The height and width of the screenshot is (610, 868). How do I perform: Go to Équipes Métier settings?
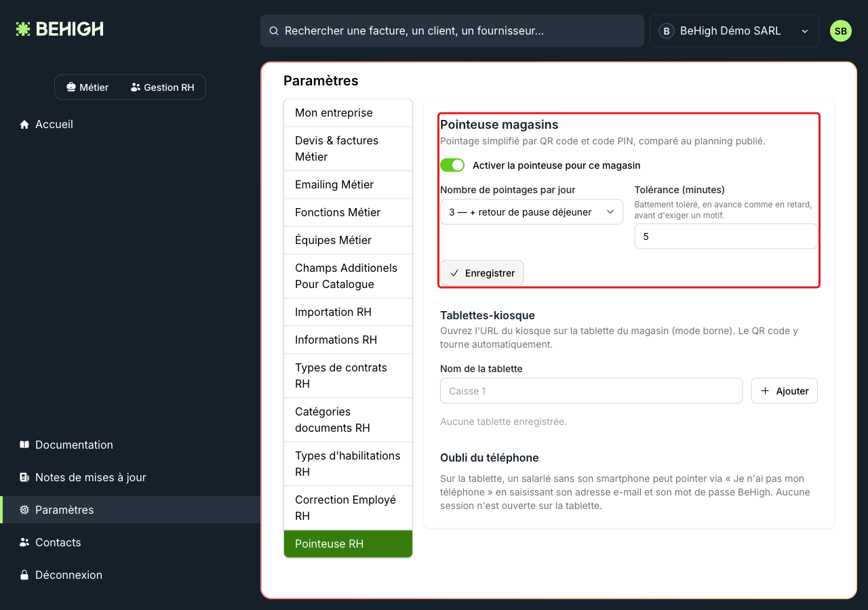(348, 240)
